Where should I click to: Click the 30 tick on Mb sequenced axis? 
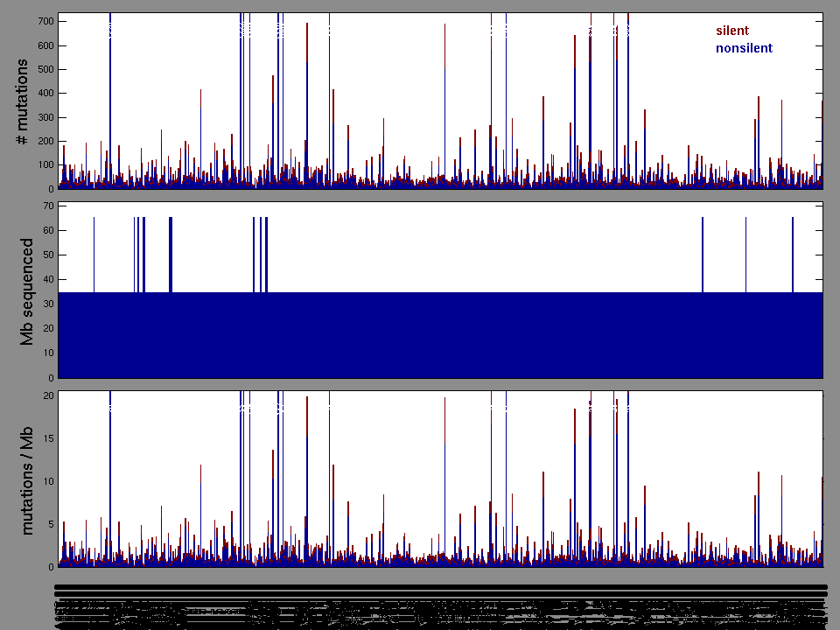[x=48, y=304]
